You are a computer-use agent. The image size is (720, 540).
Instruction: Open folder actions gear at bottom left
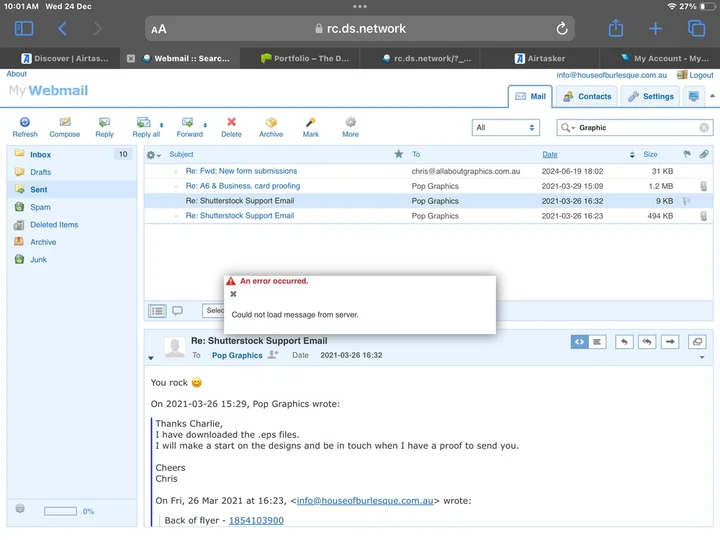[x=20, y=509]
